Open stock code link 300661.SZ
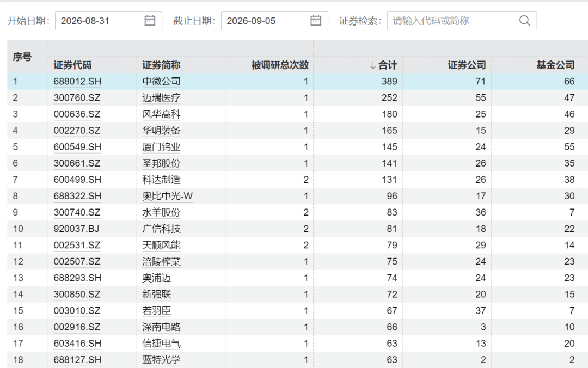 tap(77, 163)
